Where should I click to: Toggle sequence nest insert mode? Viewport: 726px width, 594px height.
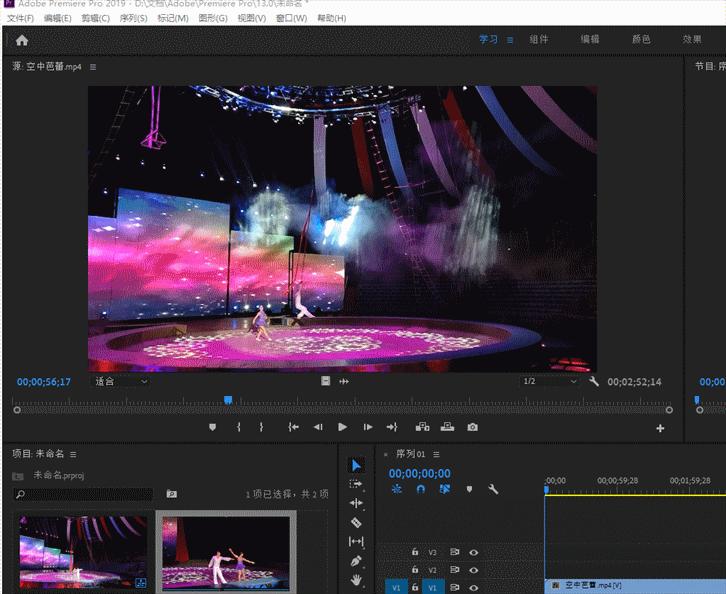(397, 489)
